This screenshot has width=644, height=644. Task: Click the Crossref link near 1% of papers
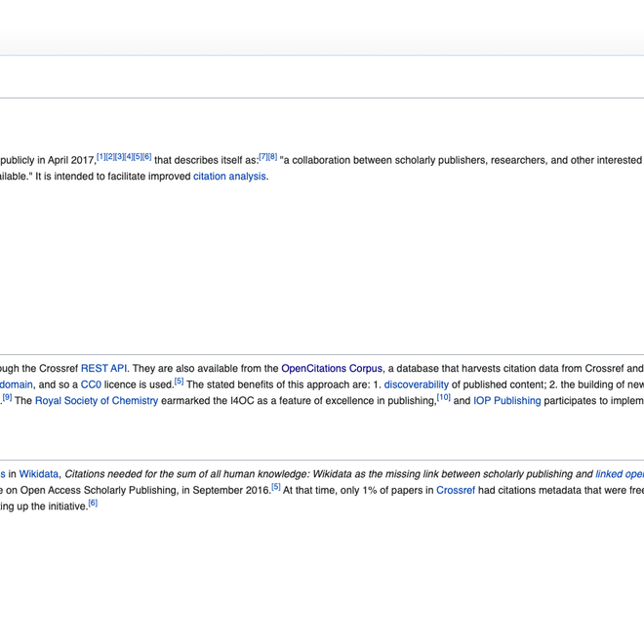point(456,490)
